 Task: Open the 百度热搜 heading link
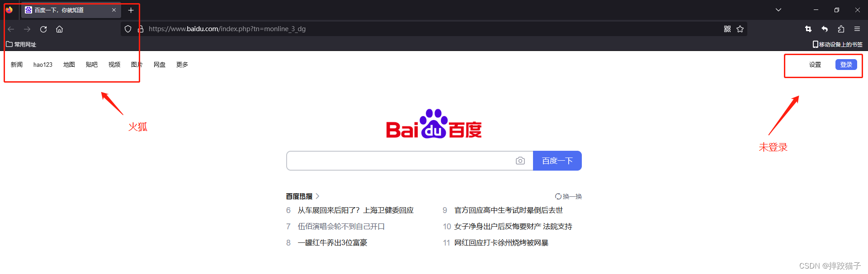299,196
